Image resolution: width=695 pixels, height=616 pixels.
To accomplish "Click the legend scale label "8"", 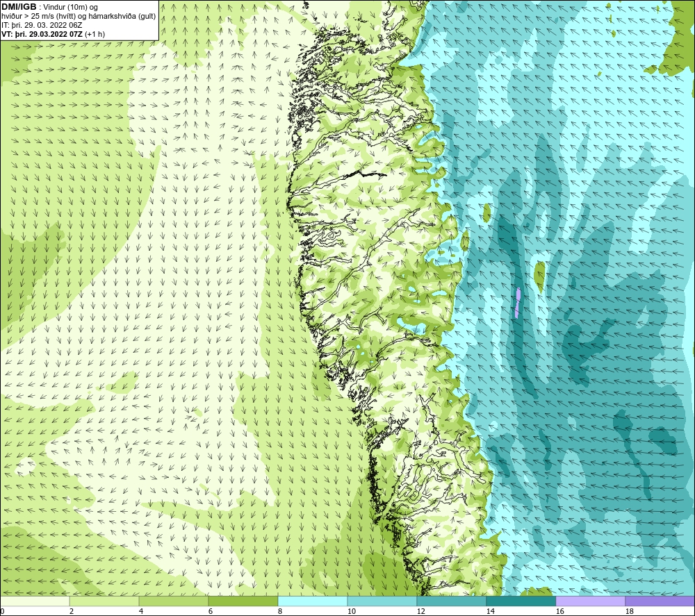I will point(279,611).
